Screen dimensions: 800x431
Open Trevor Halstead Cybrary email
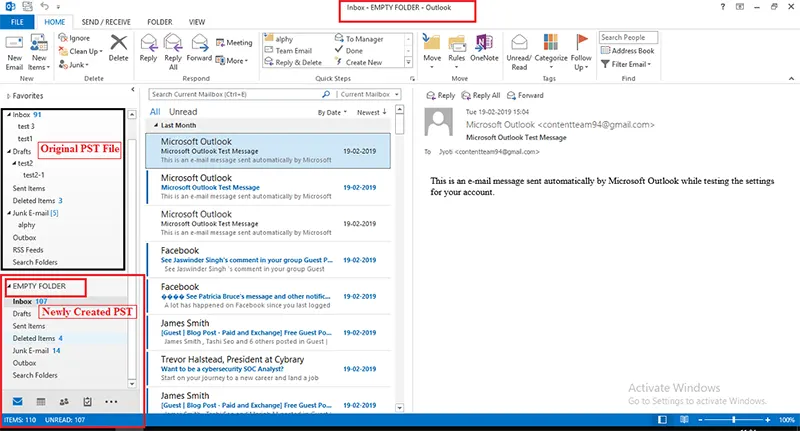click(x=268, y=368)
